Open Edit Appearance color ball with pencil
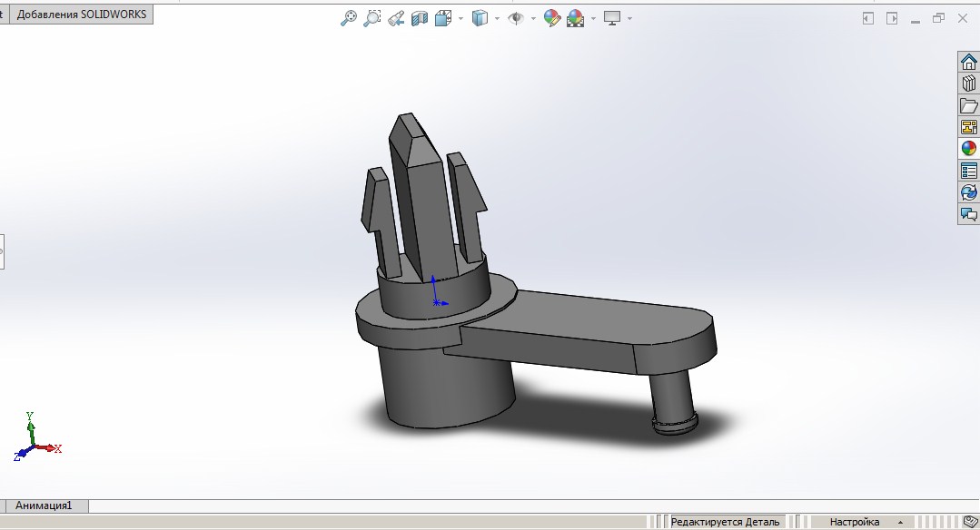Viewport: 980px width, 530px height. [x=552, y=18]
